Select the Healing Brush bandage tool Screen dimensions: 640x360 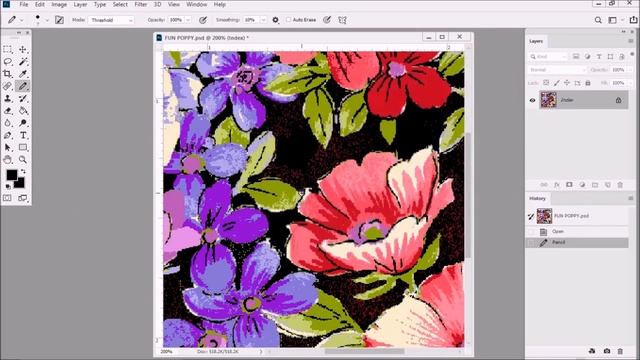(x=7, y=86)
